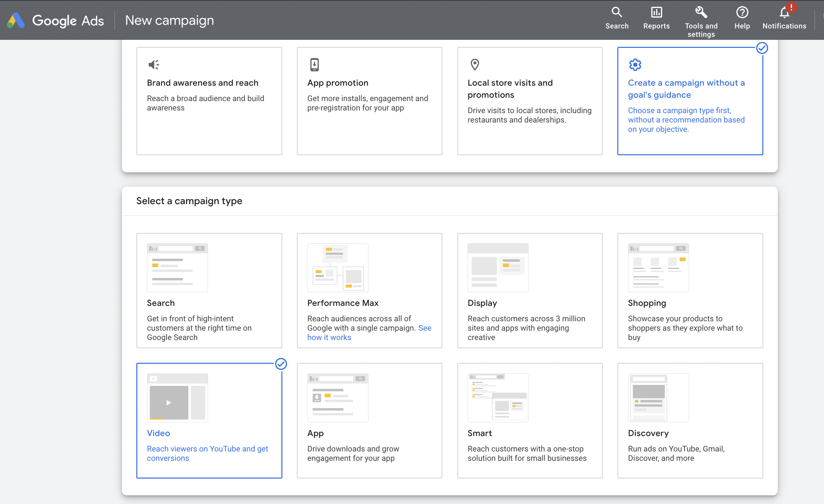Choose the Performance Max campaign type

point(369,290)
